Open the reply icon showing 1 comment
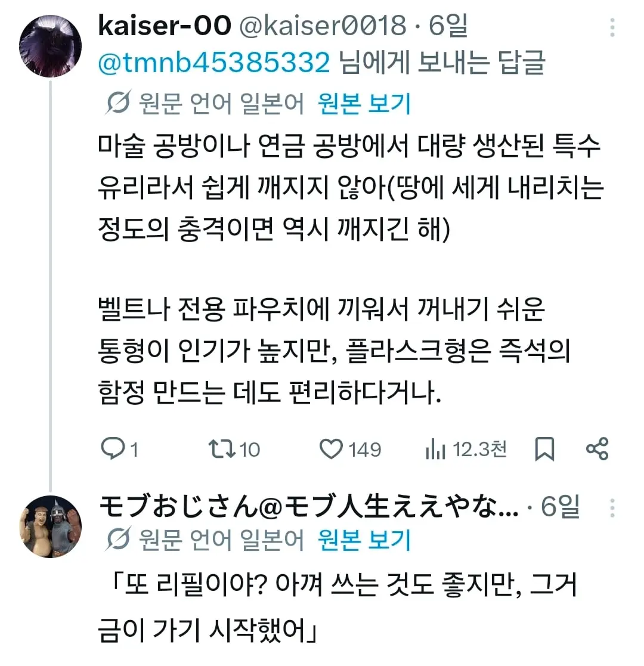644x666 pixels. coord(113,448)
